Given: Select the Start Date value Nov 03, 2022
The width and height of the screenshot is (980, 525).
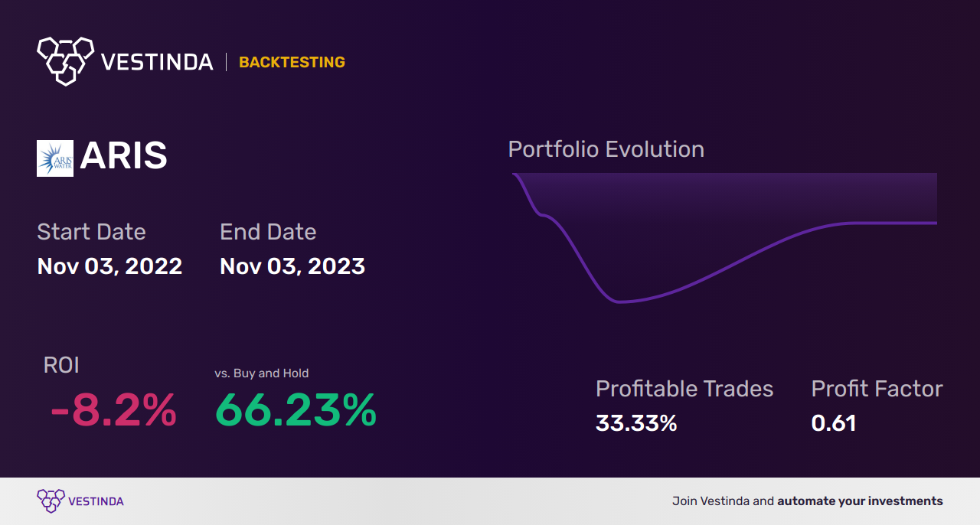Looking at the screenshot, I should (109, 266).
